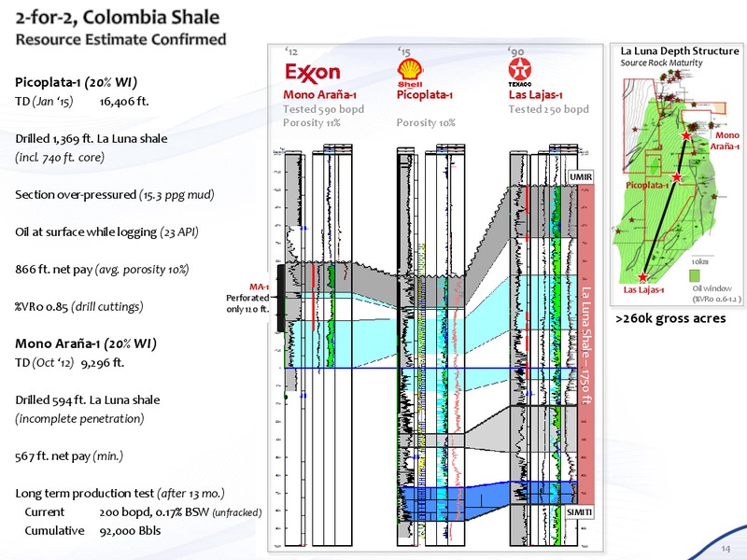This screenshot has height=560, width=747.
Task: Click the Las Lajas-1 red star on map
Action: point(642,277)
